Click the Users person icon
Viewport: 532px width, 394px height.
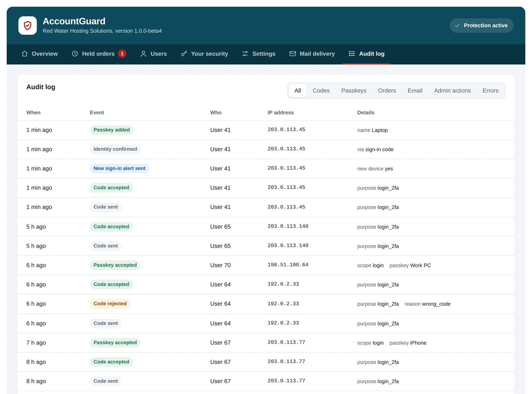tap(143, 54)
